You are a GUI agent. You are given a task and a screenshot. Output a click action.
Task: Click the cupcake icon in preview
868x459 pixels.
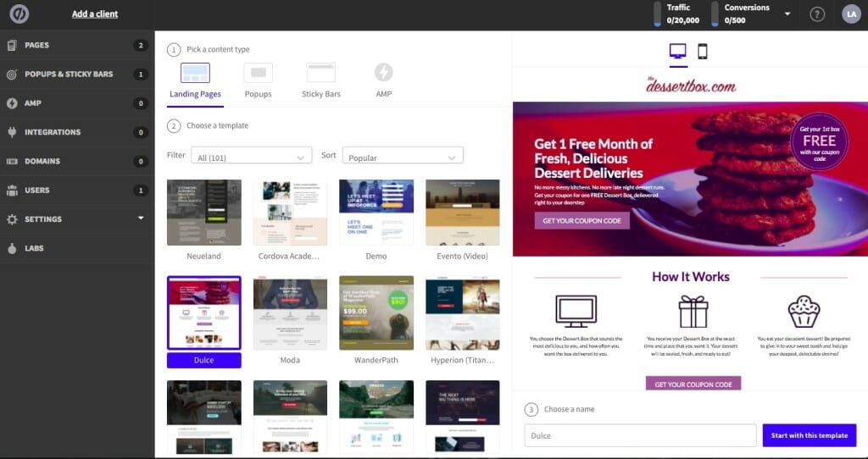[x=804, y=312]
